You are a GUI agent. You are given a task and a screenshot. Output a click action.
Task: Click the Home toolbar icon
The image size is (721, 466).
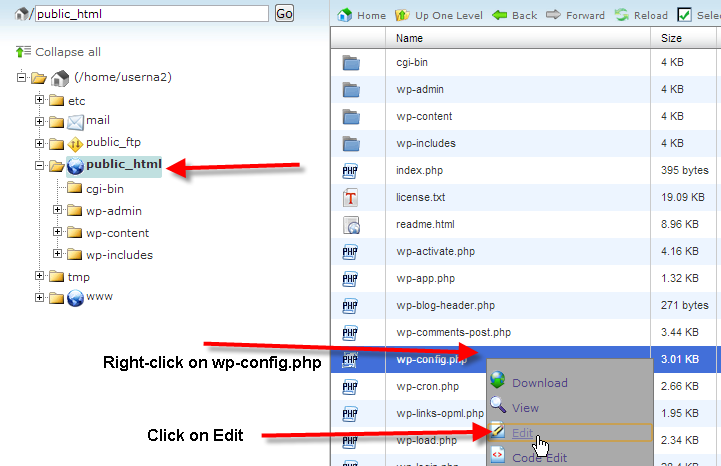click(x=344, y=15)
